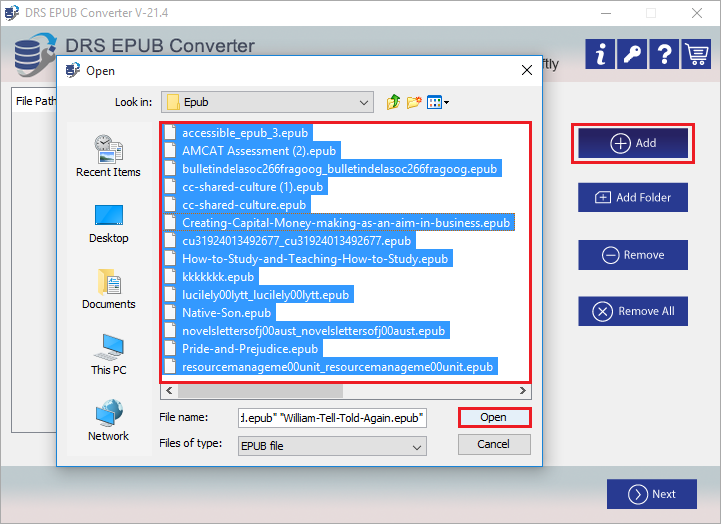The height and width of the screenshot is (524, 721).
Task: Create a new folder in Open dialog
Action: [414, 102]
